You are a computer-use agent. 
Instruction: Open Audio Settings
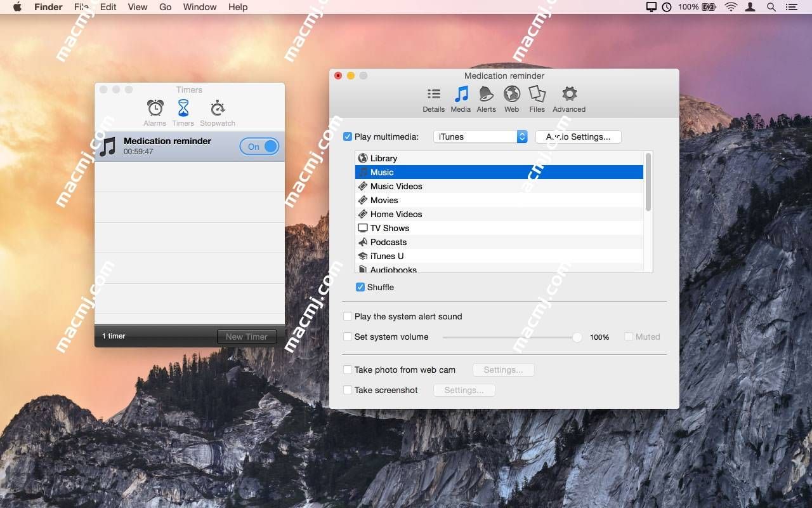(578, 137)
